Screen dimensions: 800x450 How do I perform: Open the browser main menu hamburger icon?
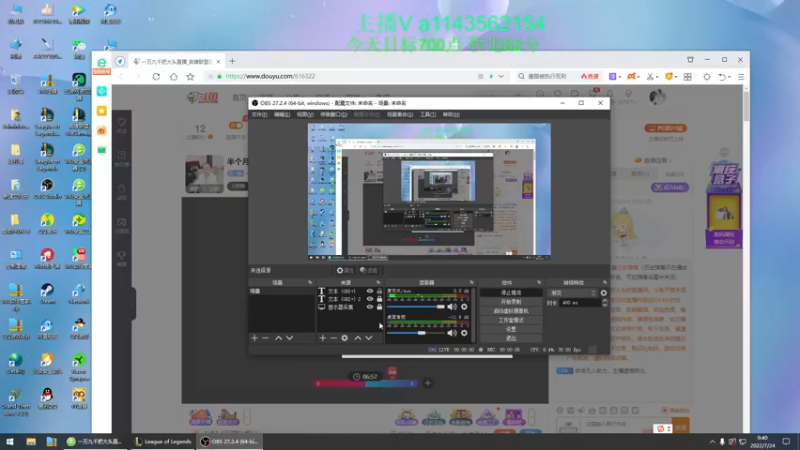pyautogui.click(x=741, y=77)
